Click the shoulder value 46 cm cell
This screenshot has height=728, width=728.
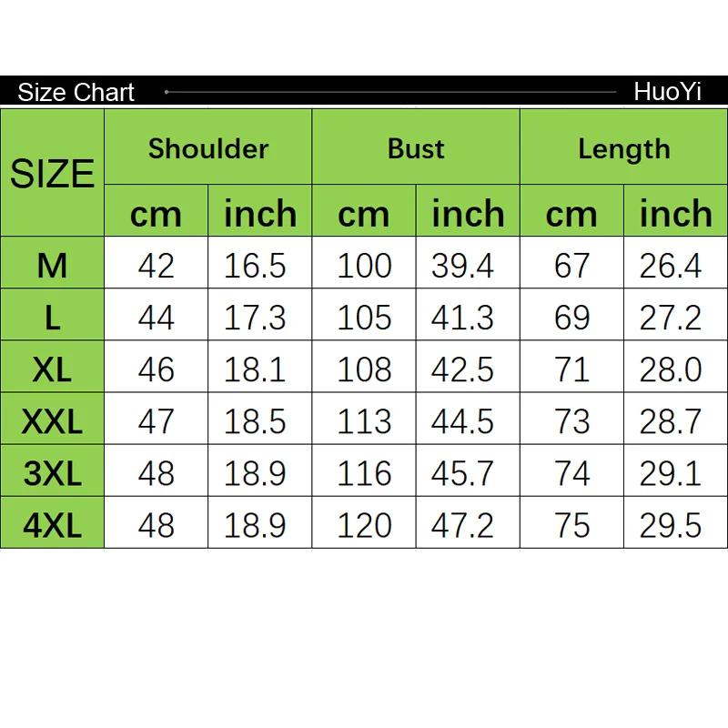point(156,369)
